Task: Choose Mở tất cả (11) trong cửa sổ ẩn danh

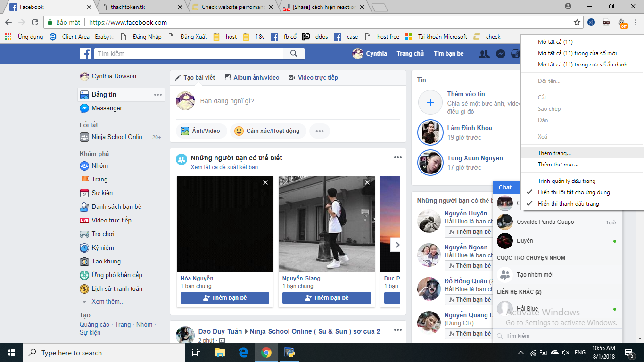Action: click(582, 65)
